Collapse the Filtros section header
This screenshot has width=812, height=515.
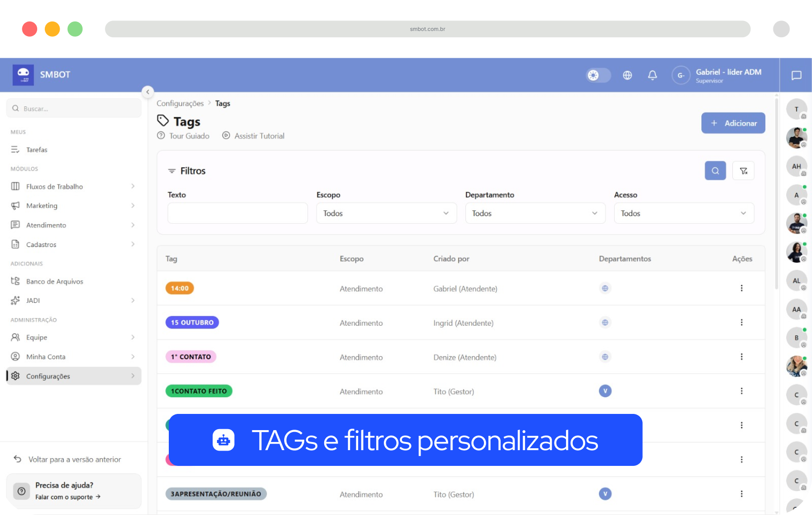click(x=186, y=171)
